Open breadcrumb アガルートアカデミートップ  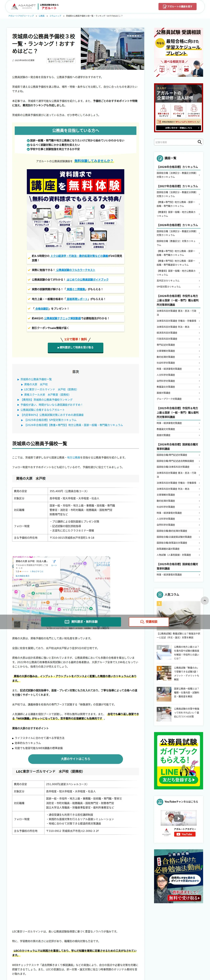tap(21, 16)
